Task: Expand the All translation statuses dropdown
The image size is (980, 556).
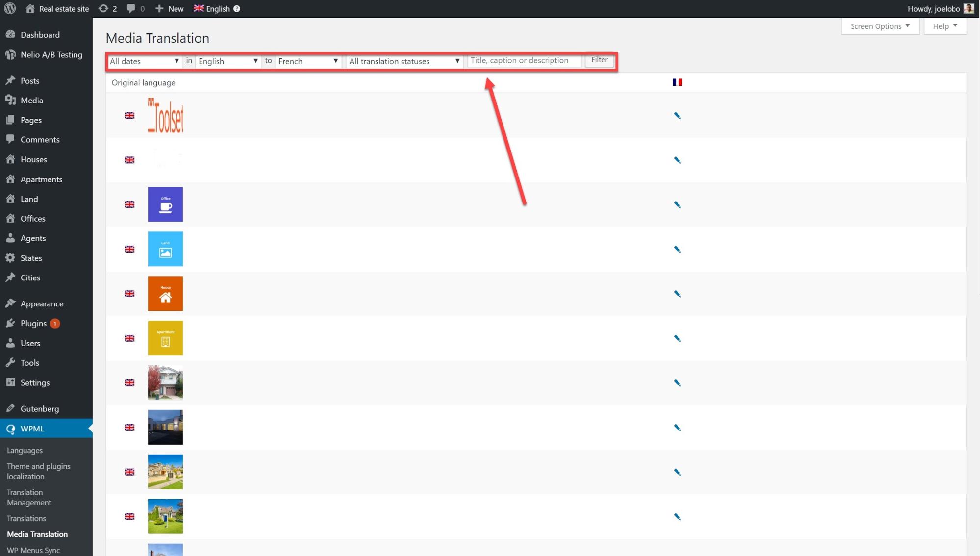Action: pyautogui.click(x=404, y=61)
